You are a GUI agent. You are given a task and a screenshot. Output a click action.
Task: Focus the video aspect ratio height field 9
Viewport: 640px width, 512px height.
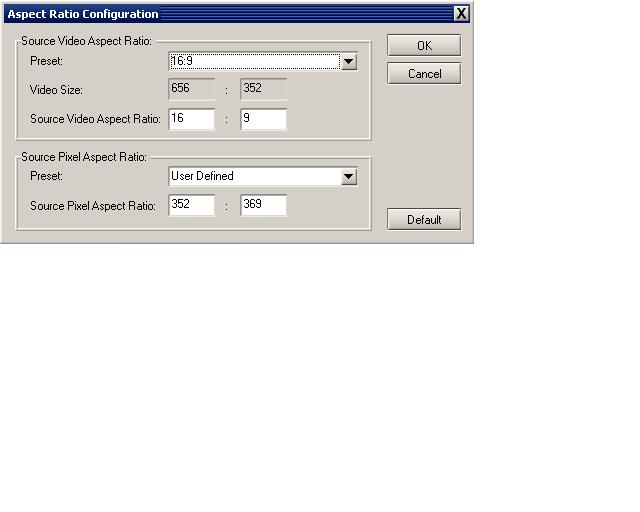point(264,119)
